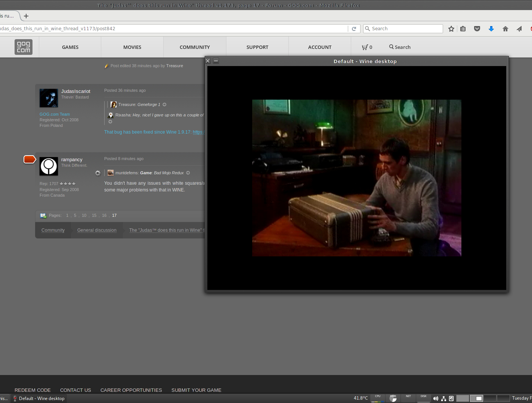Open the CPU monitor applet
The image size is (532, 403).
378,399
